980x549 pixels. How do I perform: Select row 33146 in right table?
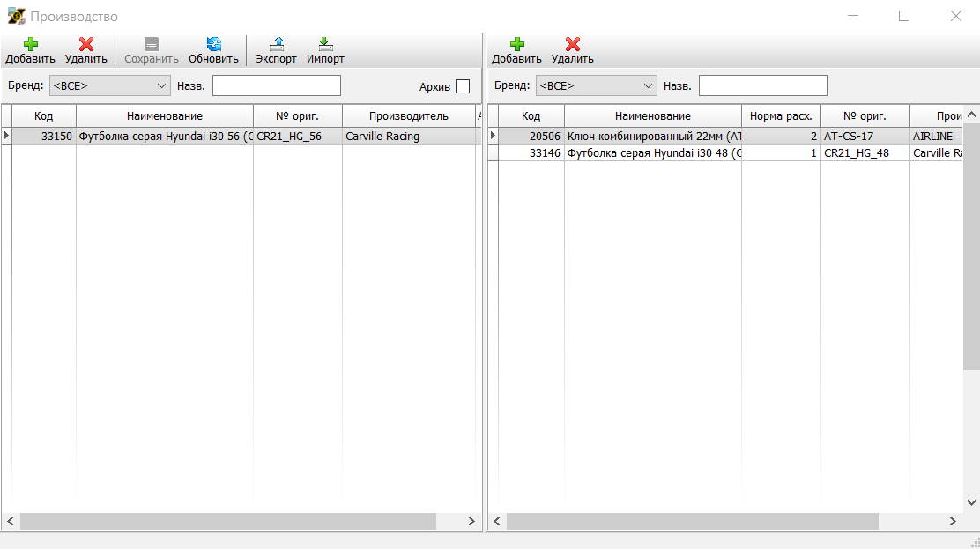(x=654, y=152)
